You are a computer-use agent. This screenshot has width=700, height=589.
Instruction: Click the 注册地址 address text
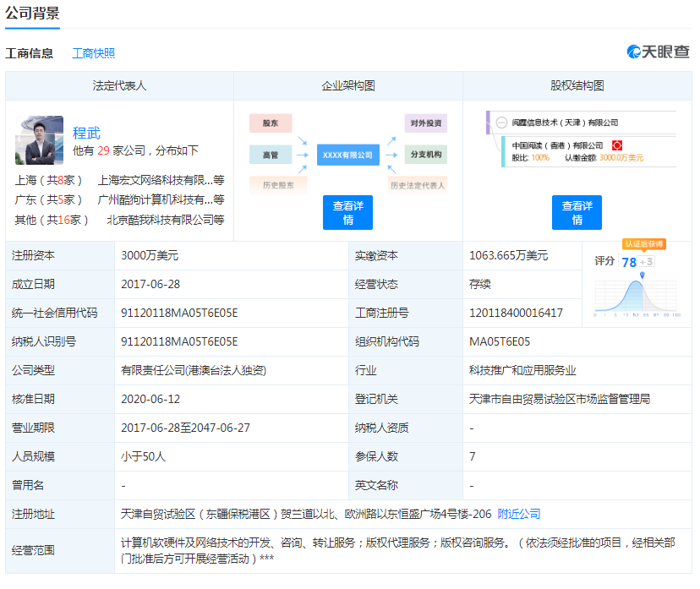pyautogui.click(x=306, y=514)
